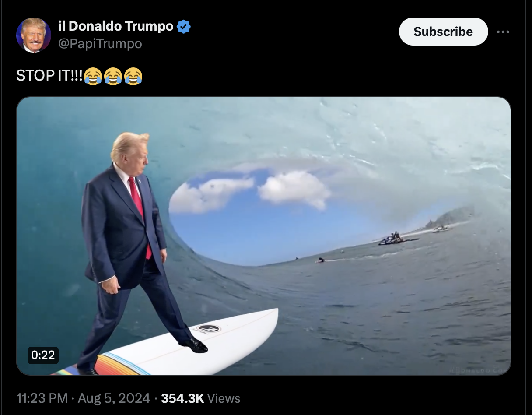532x415 pixels.
Task: Click the third laughing-crying emoji in tweet
Action: (133, 76)
